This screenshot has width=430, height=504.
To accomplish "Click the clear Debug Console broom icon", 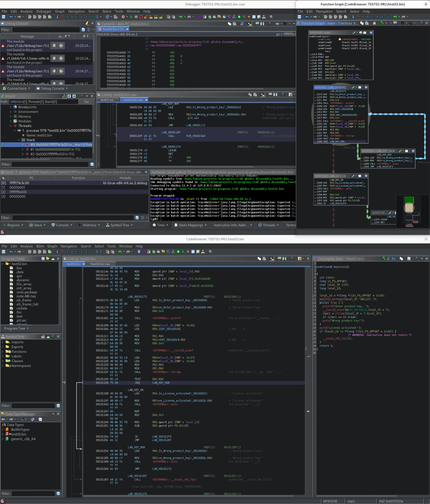I will [87, 23].
